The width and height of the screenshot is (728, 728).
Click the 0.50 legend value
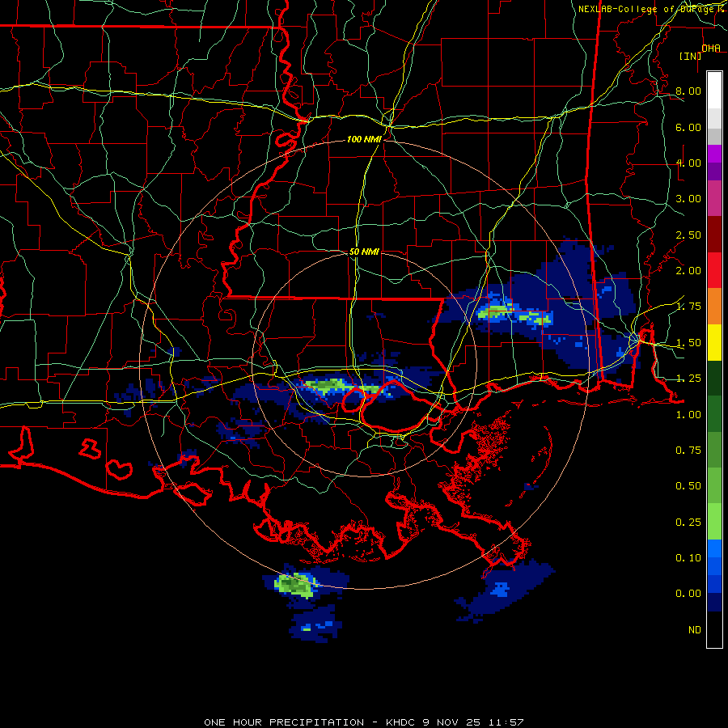pyautogui.click(x=688, y=486)
